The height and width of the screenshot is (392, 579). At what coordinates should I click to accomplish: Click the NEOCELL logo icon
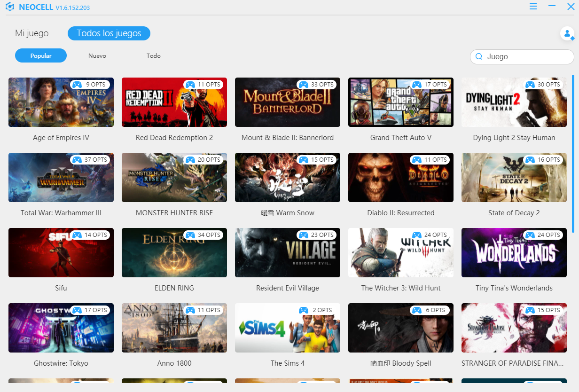tap(9, 7)
